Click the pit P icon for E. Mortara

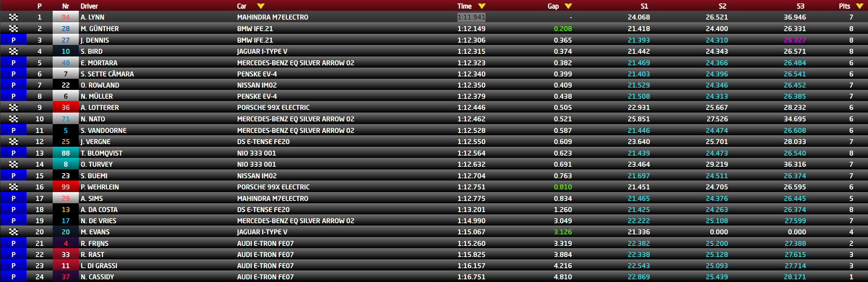[13, 63]
